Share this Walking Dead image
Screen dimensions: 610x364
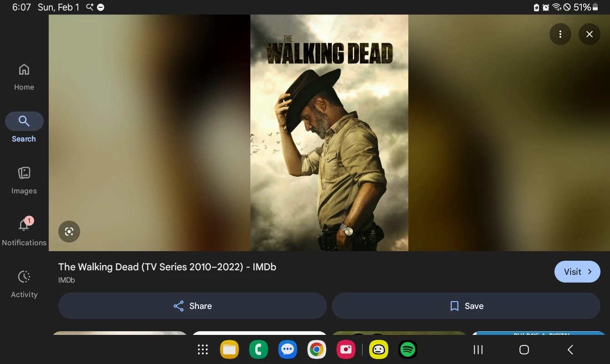pos(192,306)
